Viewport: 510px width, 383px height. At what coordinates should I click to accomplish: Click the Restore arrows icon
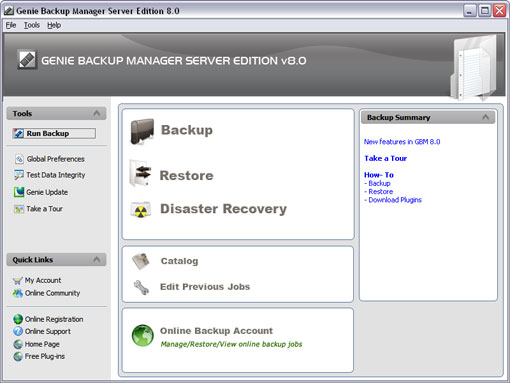coord(141,173)
